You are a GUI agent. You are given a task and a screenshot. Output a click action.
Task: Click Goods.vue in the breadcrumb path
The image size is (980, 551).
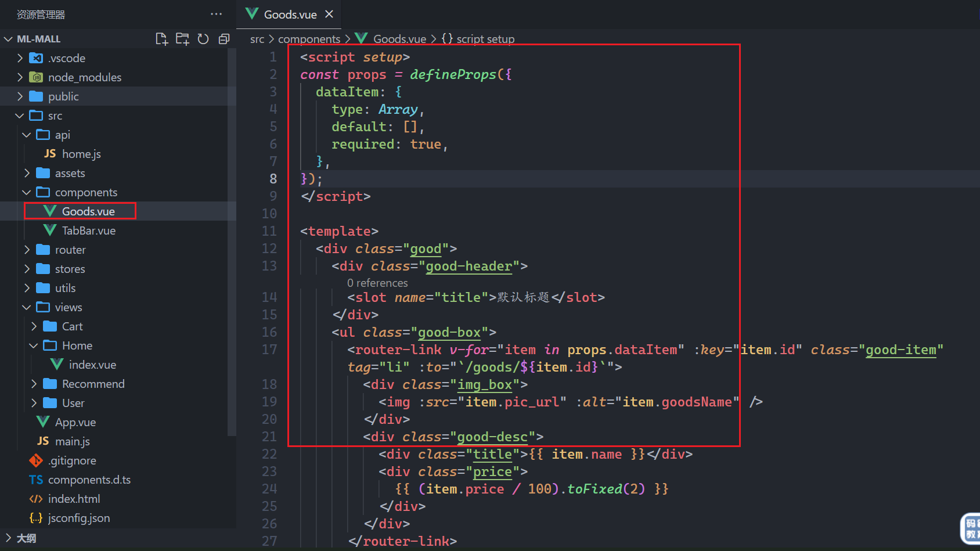(x=399, y=39)
